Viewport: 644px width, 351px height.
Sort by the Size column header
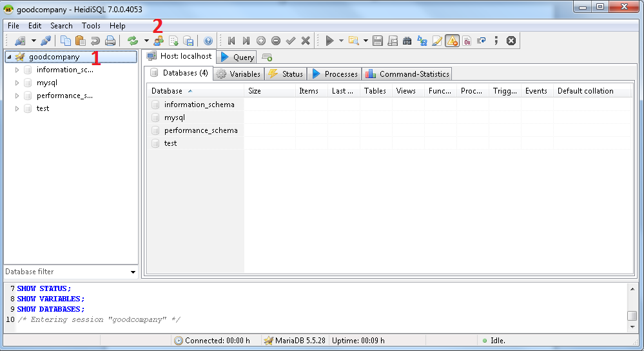pos(270,91)
